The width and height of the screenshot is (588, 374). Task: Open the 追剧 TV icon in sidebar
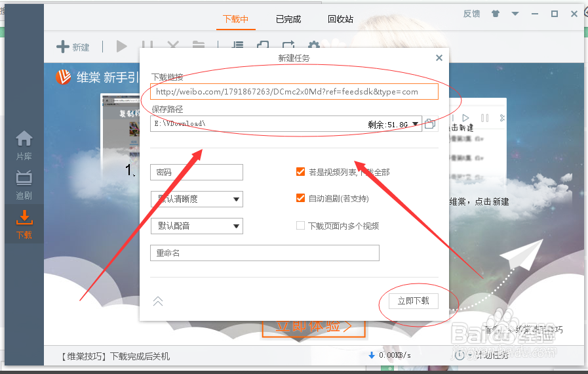pos(24,178)
